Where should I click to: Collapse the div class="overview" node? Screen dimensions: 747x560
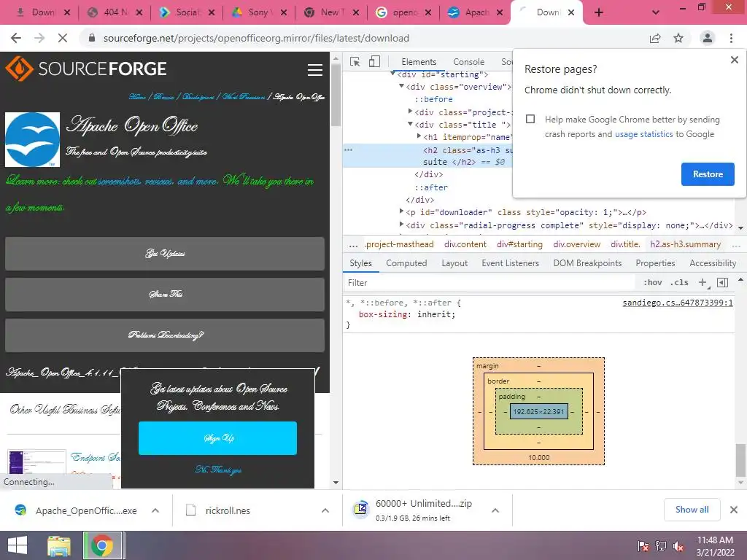[x=401, y=86]
